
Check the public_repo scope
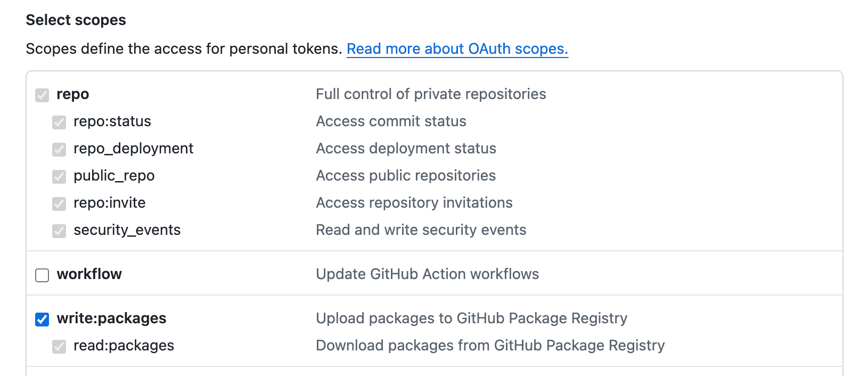click(59, 177)
